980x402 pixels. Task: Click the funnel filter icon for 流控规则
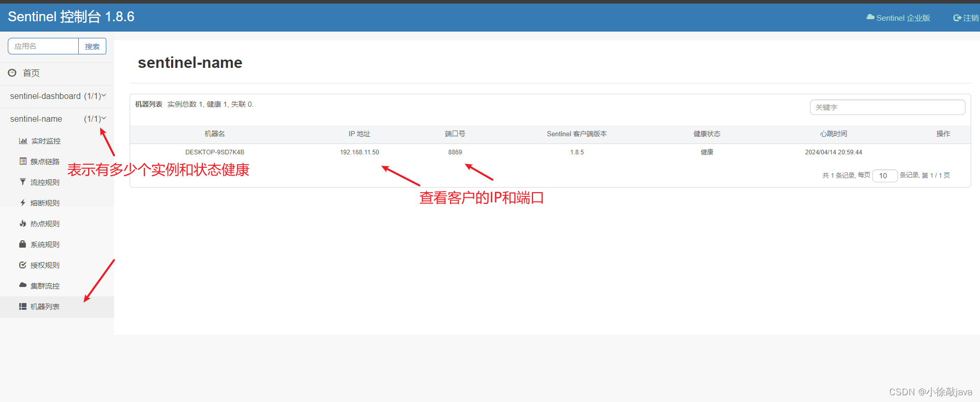[23, 182]
